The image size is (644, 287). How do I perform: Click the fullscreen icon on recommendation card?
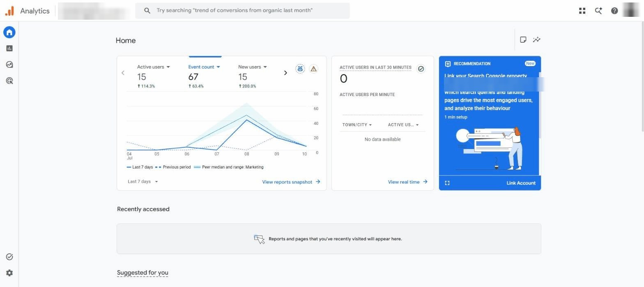[447, 183]
